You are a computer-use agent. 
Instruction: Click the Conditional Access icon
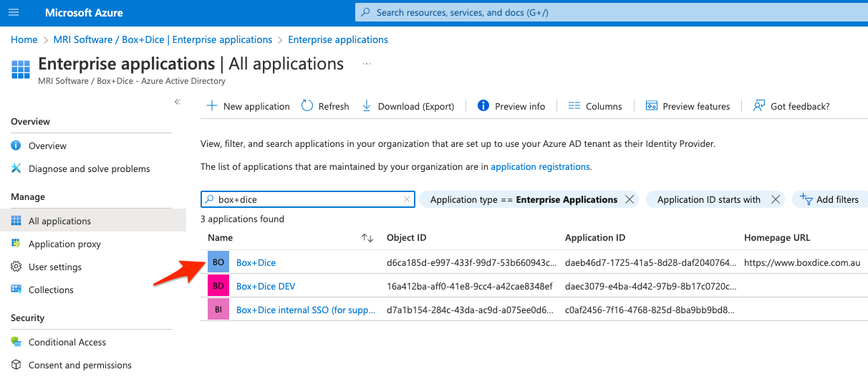click(16, 342)
